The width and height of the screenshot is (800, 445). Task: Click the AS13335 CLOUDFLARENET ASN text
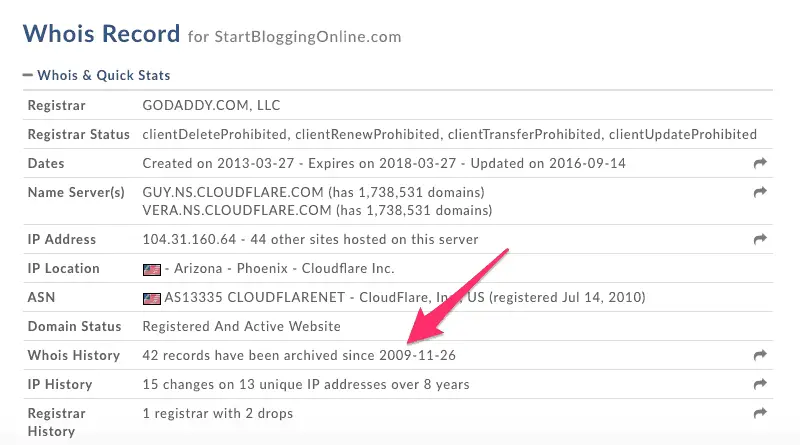click(x=255, y=298)
